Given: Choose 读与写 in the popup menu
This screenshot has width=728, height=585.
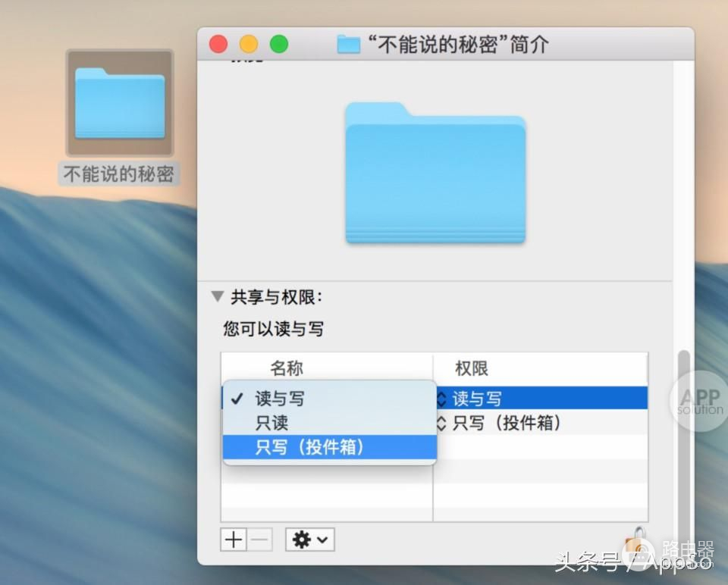Looking at the screenshot, I should point(330,399).
